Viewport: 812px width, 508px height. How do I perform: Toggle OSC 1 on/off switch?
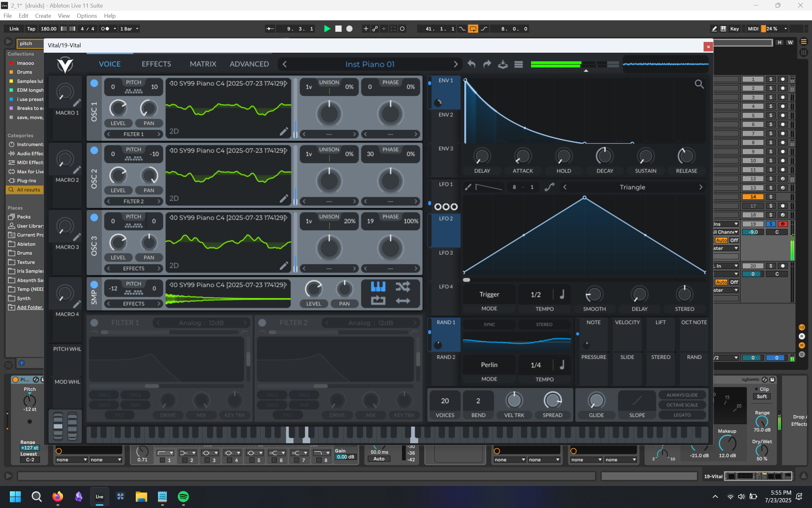[x=94, y=83]
